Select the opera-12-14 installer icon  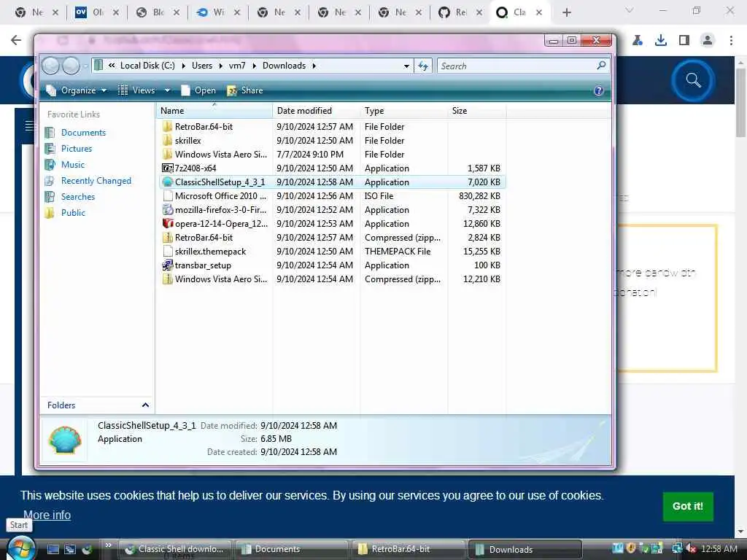click(x=167, y=223)
